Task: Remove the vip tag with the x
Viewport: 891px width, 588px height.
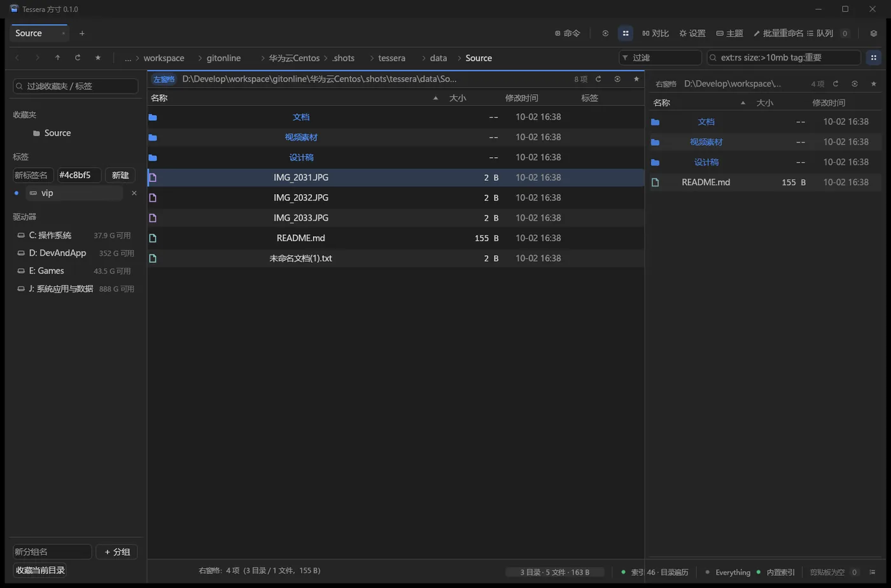Action: tap(134, 193)
